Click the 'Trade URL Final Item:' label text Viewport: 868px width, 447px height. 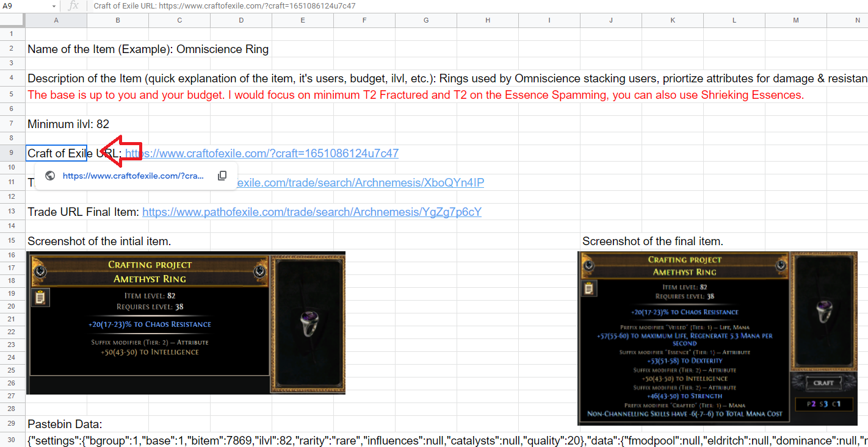(x=84, y=212)
